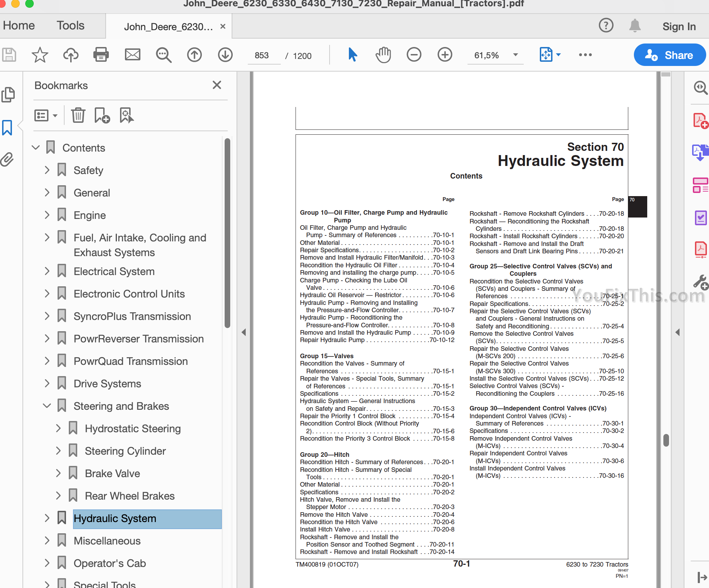This screenshot has height=588, width=709.
Task: Switch to the Tools tab
Action: pyautogui.click(x=71, y=26)
